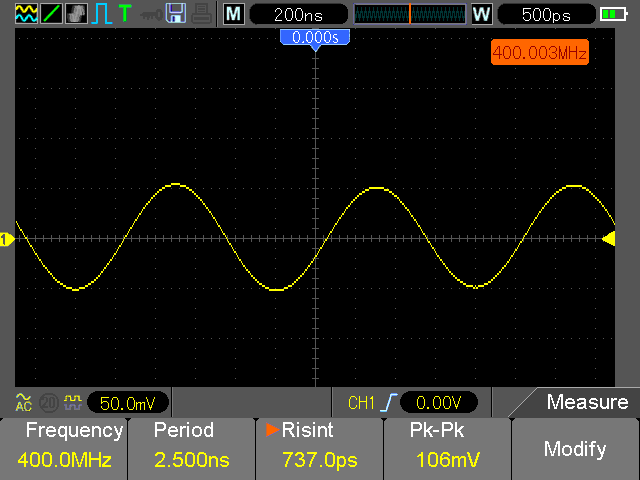
Task: Click the battery level icon
Action: (613, 15)
